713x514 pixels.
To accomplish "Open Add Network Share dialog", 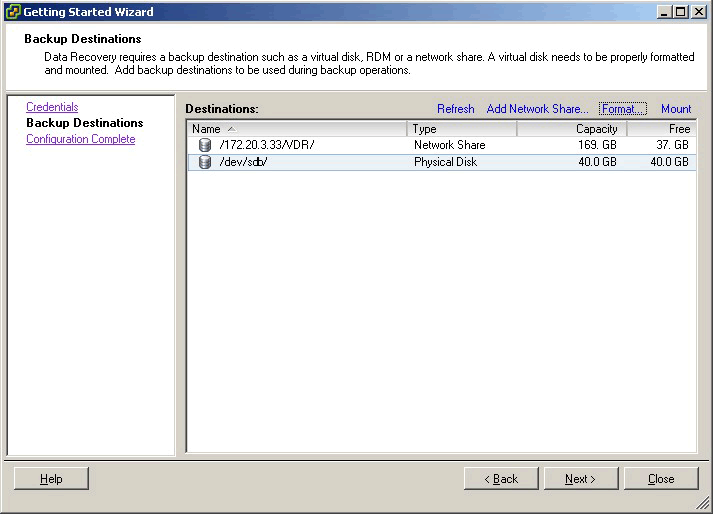I will [x=536, y=109].
